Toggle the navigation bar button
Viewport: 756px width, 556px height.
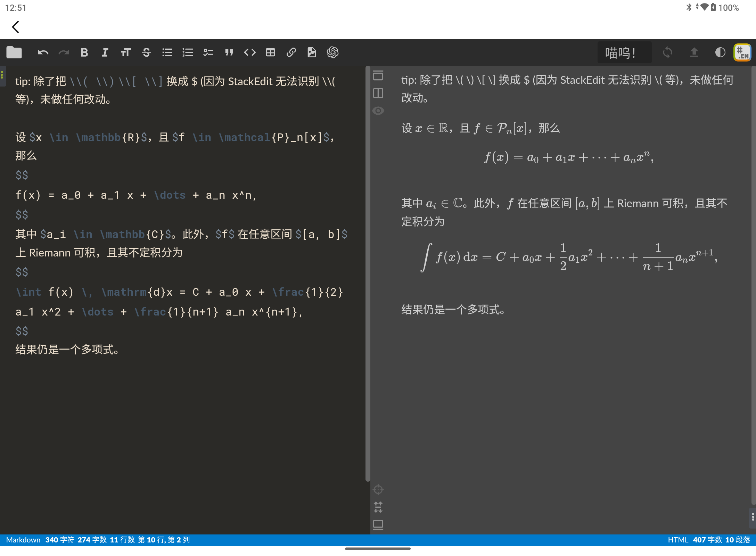(x=378, y=75)
